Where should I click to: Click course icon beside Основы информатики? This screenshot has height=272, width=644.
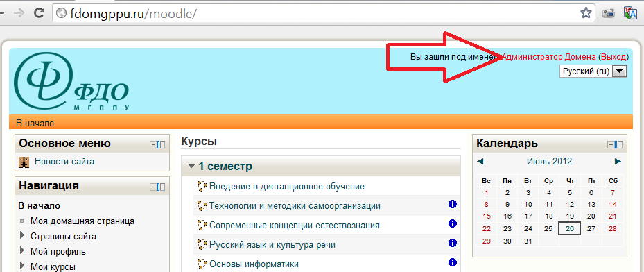pos(202,264)
